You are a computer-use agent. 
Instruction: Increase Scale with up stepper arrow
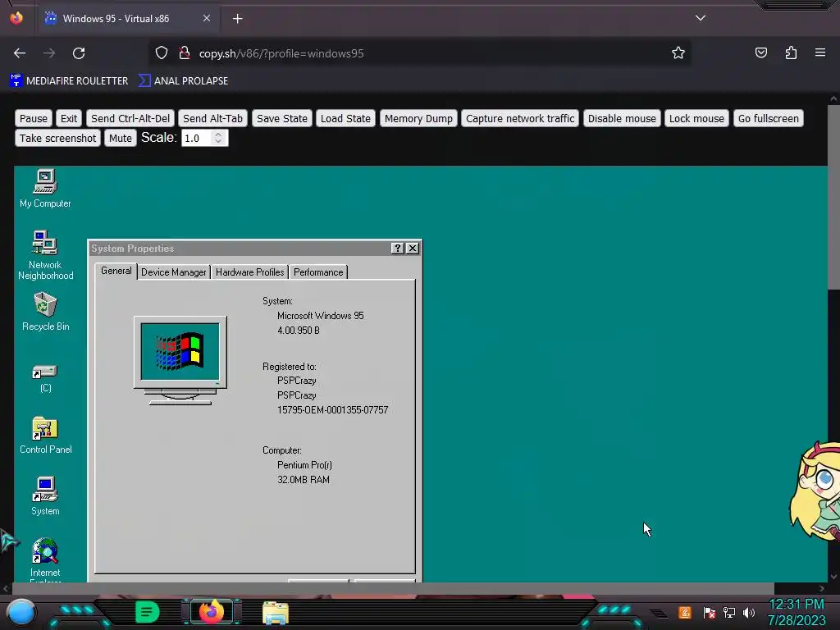pos(218,135)
